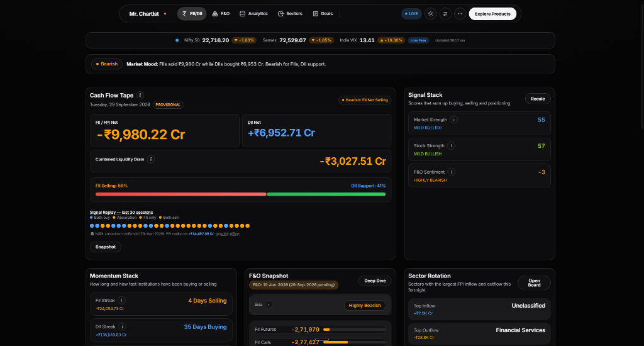Click the FII Futures value -2,71,979
Viewport: 644px width, 346px height.
click(306, 330)
